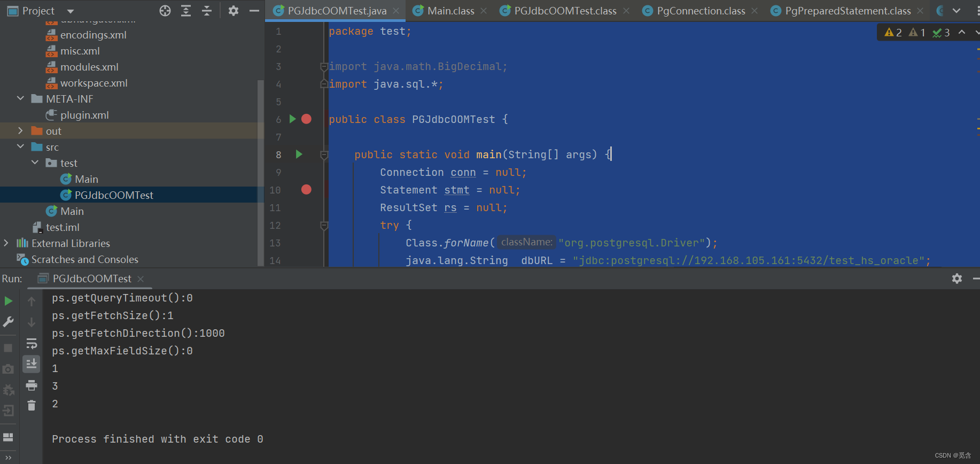The image size is (980, 464).
Task: Click the locate/select opened file target icon
Action: pyautogui.click(x=165, y=11)
